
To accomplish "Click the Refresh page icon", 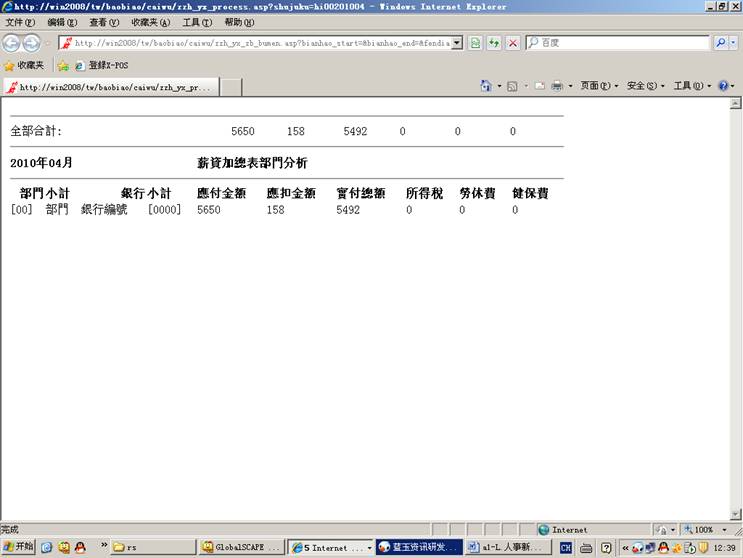I will click(494, 43).
